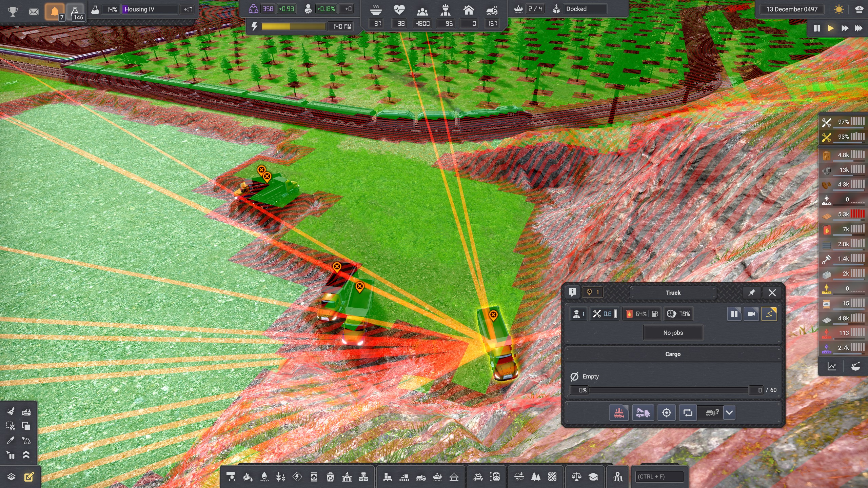Open the achievements trophy panel
Screen dimensions: 868x488
coord(13,11)
